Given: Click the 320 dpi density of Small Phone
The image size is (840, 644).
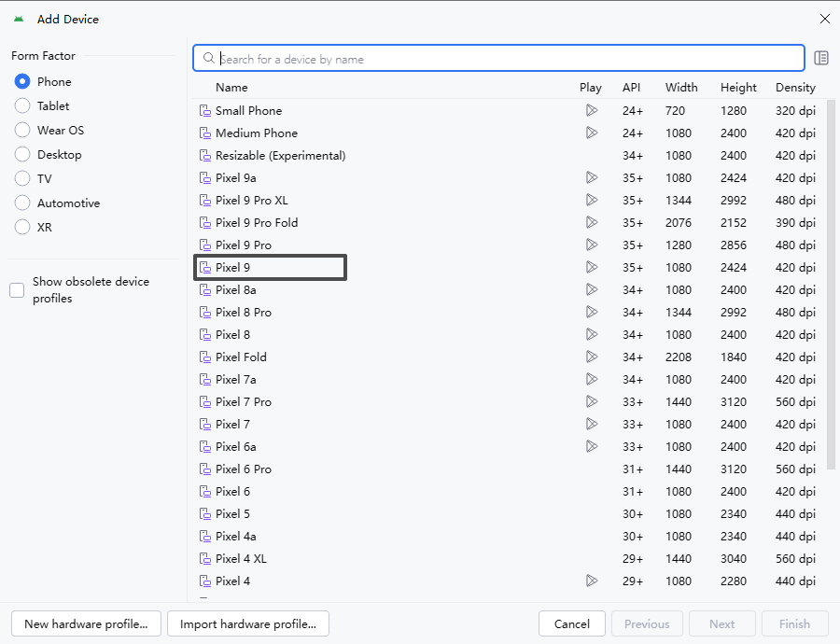Looking at the screenshot, I should [x=795, y=111].
